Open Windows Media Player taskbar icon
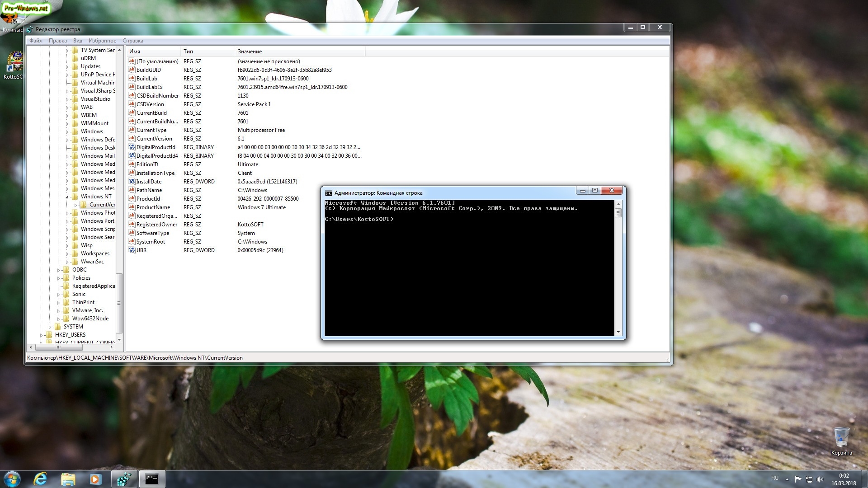This screenshot has width=868, height=488. (95, 479)
